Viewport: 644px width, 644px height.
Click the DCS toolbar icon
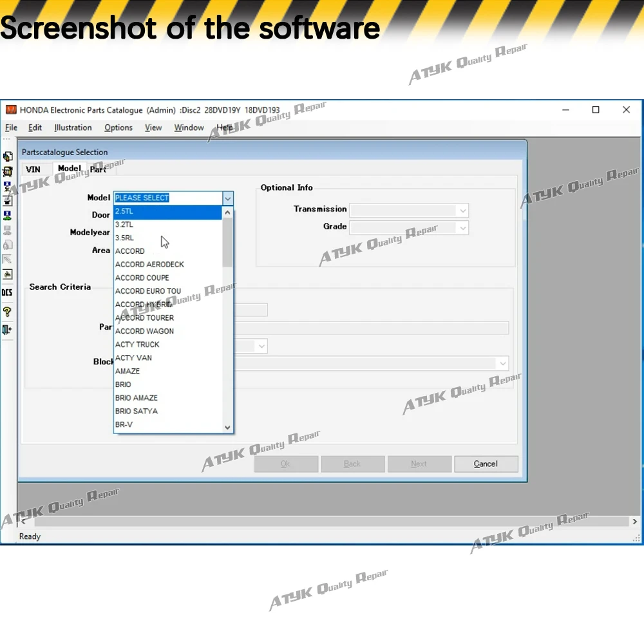[x=7, y=292]
